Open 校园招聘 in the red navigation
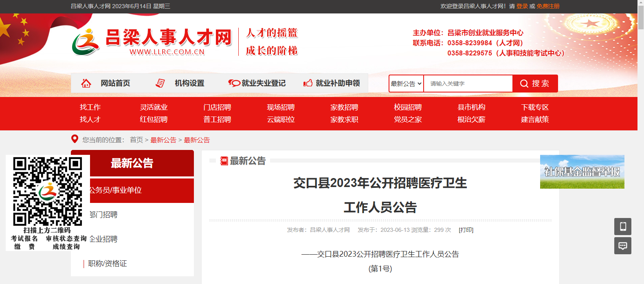This screenshot has width=644, height=284. click(407, 107)
